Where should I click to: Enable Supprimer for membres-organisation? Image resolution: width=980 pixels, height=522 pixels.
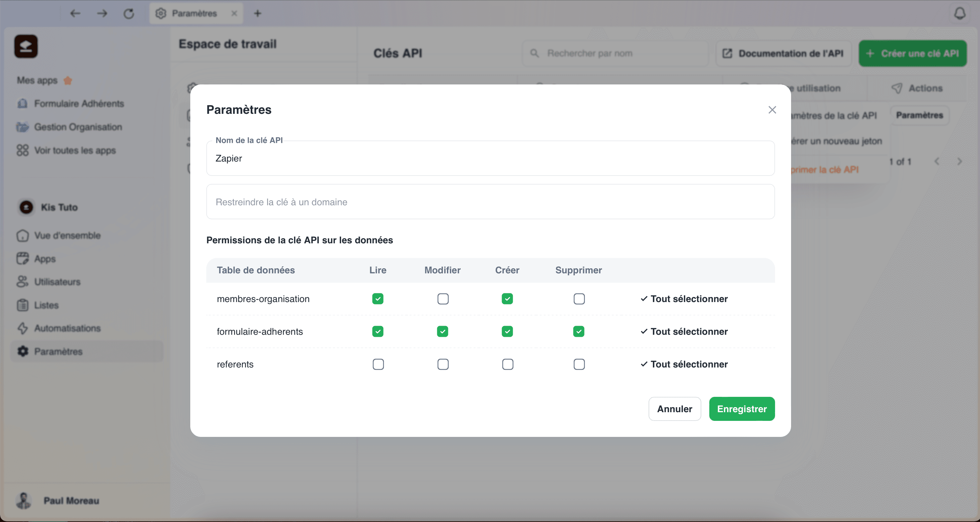(579, 299)
